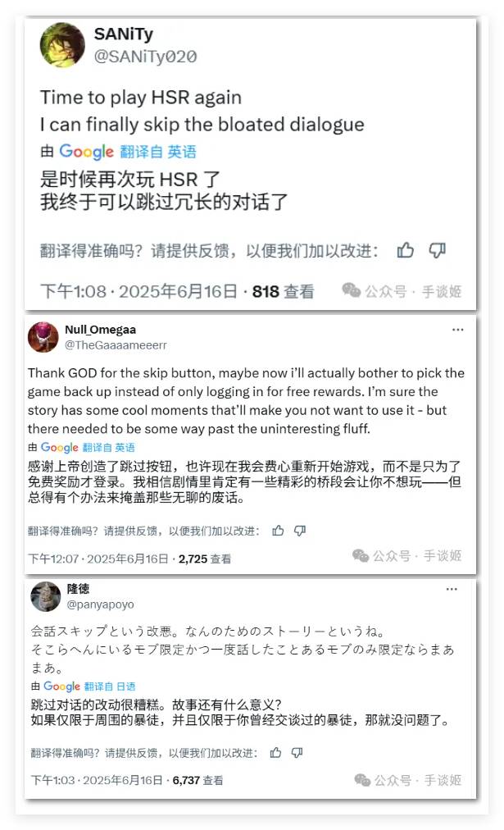This screenshot has width=504, height=830.
Task: Thumbs down the 隆徳 tweet translation
Action: pyautogui.click(x=297, y=753)
